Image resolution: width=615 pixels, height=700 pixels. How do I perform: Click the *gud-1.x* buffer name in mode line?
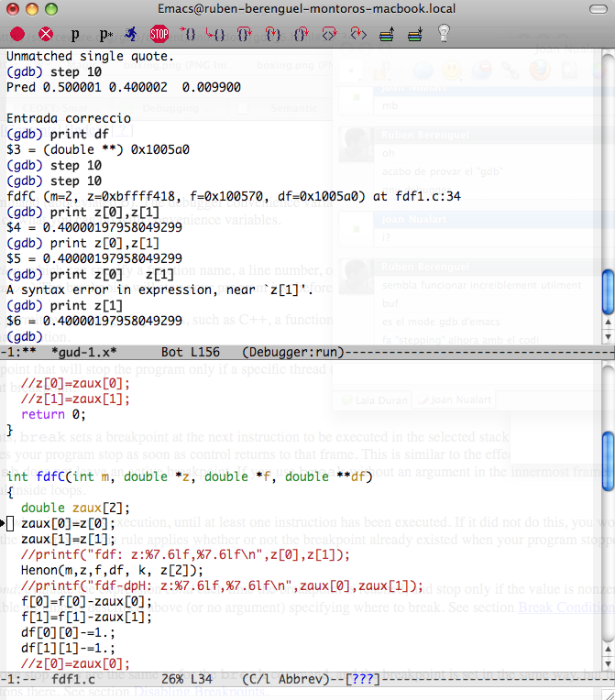click(84, 352)
